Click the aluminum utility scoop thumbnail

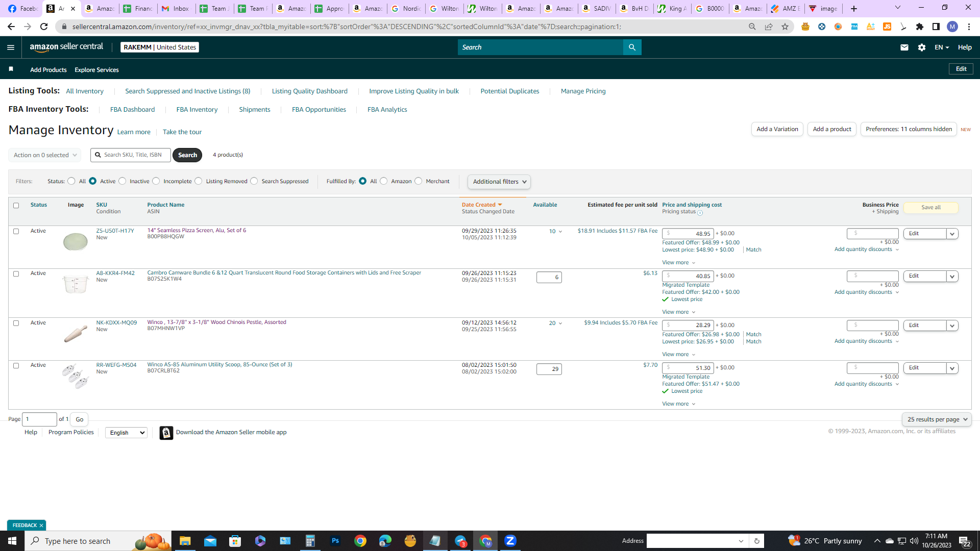(x=76, y=377)
